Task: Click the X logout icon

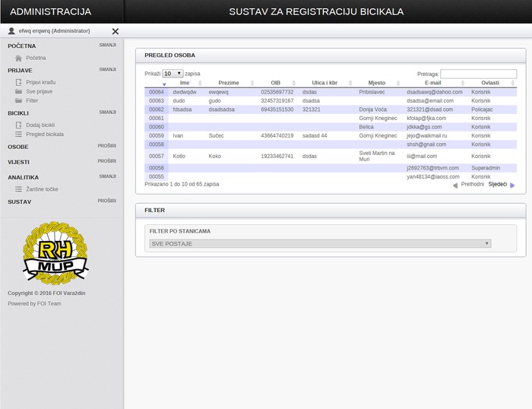Action: pyautogui.click(x=116, y=31)
